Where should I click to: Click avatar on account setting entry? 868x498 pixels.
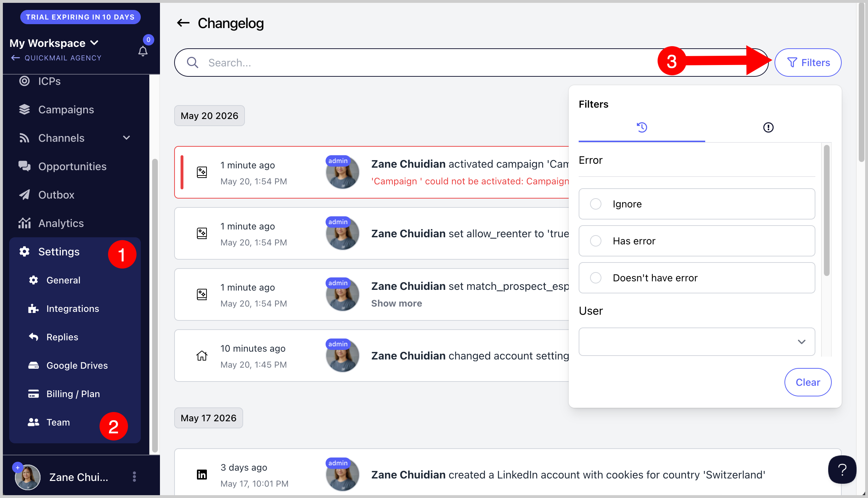pos(342,356)
